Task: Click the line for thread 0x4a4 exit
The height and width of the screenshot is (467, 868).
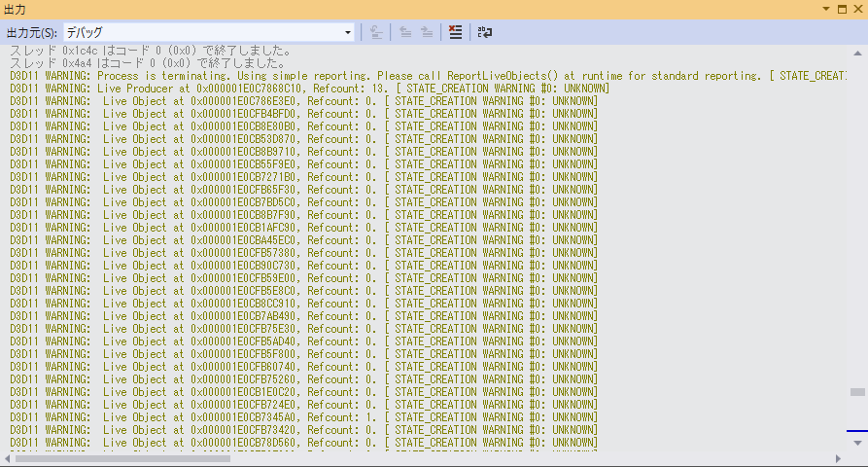Action: click(x=147, y=63)
